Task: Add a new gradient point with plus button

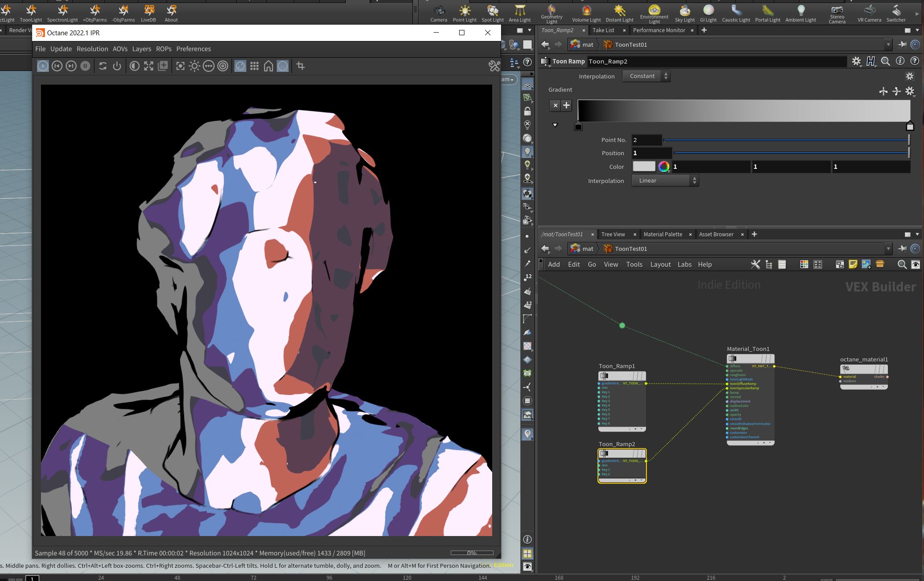Action: (x=567, y=105)
